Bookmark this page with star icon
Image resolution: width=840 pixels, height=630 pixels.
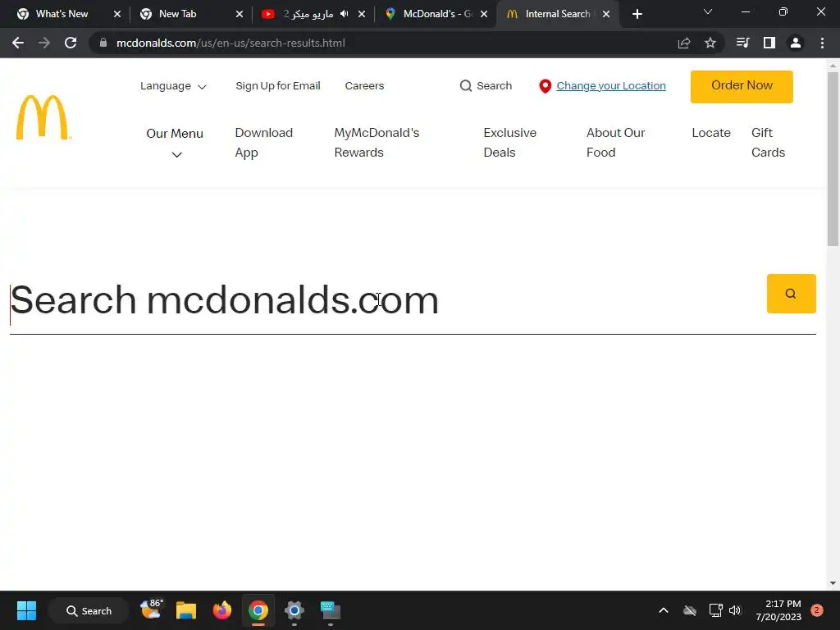(710, 43)
